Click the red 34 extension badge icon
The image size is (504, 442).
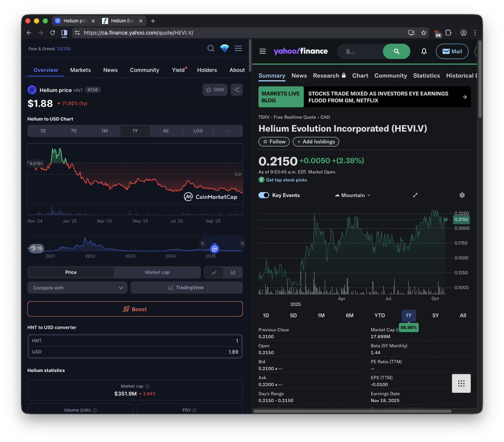(x=437, y=34)
